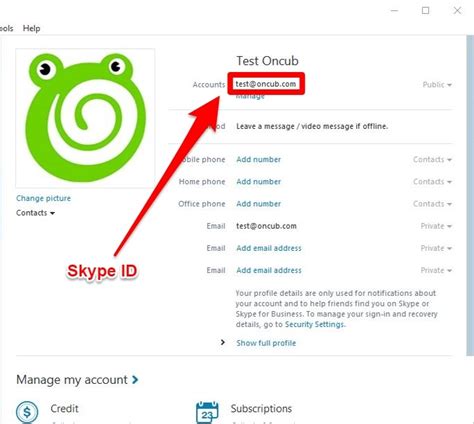Add a mobile phone number

(258, 159)
